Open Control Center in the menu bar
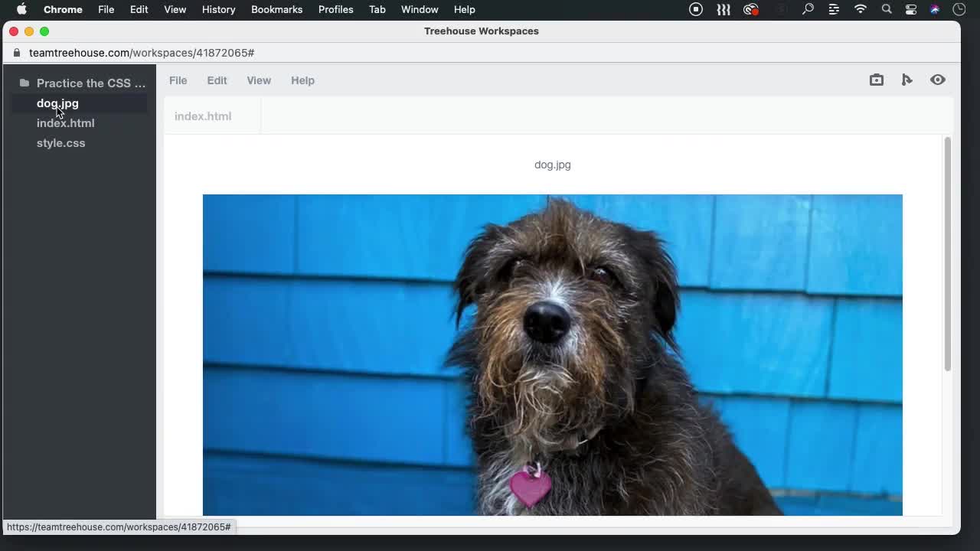Viewport: 980px width, 551px height. coord(910,9)
